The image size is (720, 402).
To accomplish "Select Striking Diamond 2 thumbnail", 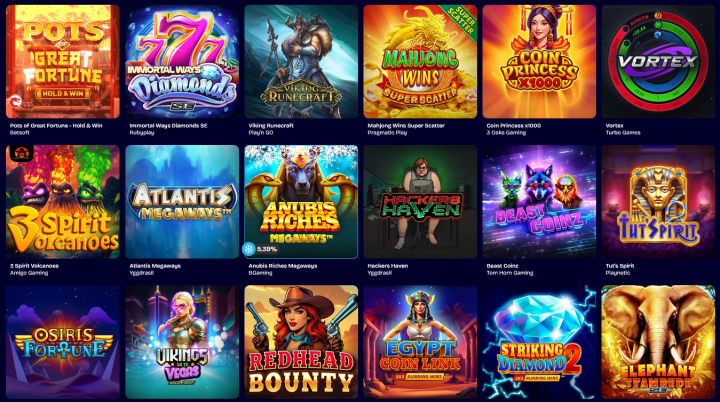I will click(x=539, y=342).
